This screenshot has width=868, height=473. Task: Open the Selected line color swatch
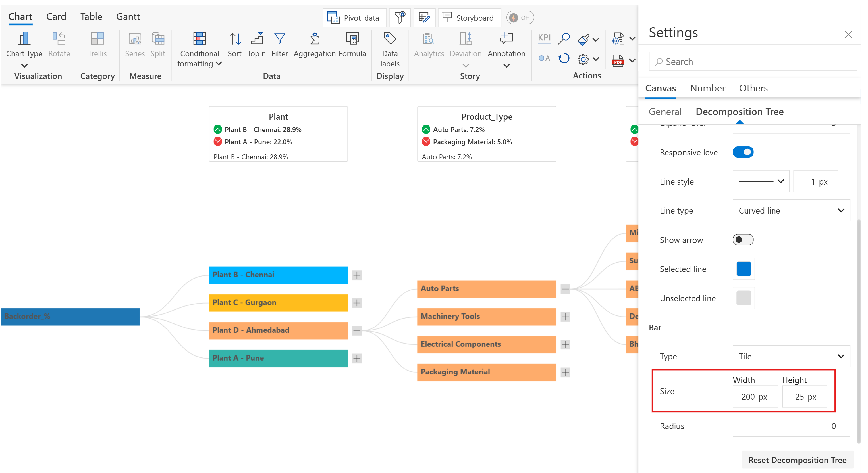pyautogui.click(x=743, y=269)
